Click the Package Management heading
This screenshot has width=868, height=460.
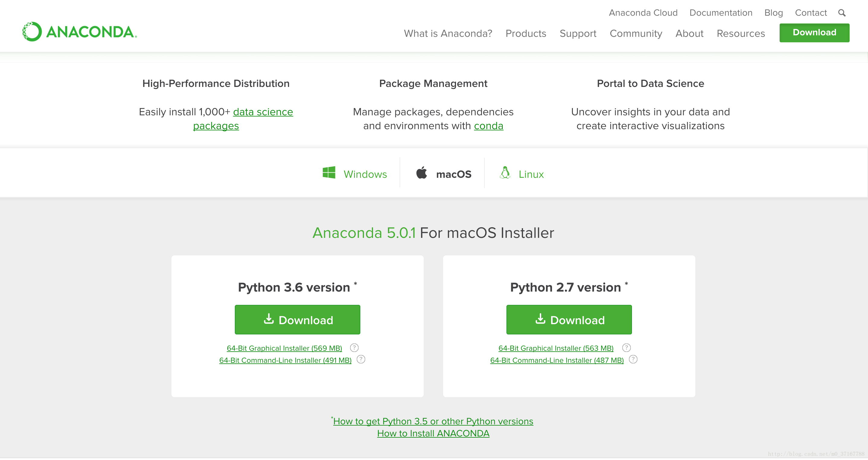(433, 84)
